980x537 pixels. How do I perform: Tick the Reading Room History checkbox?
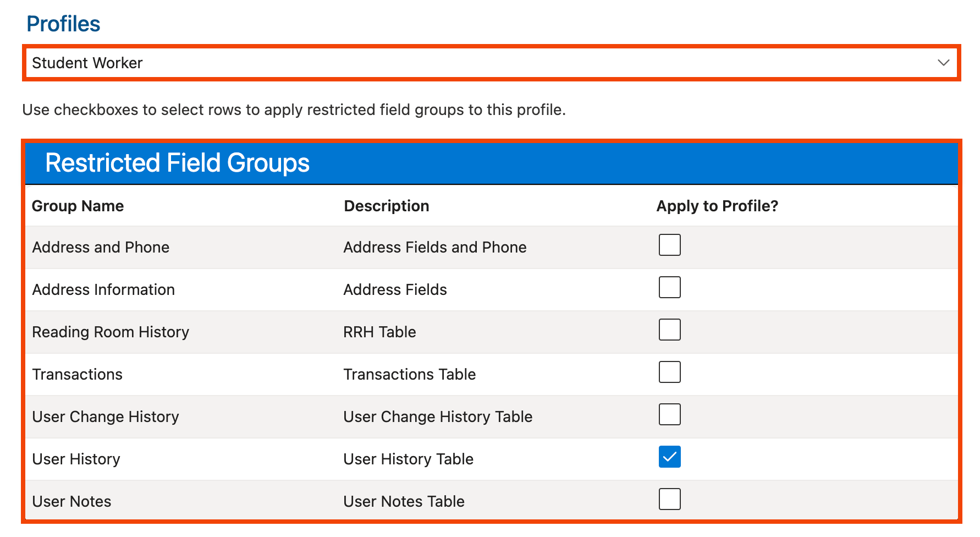669,330
